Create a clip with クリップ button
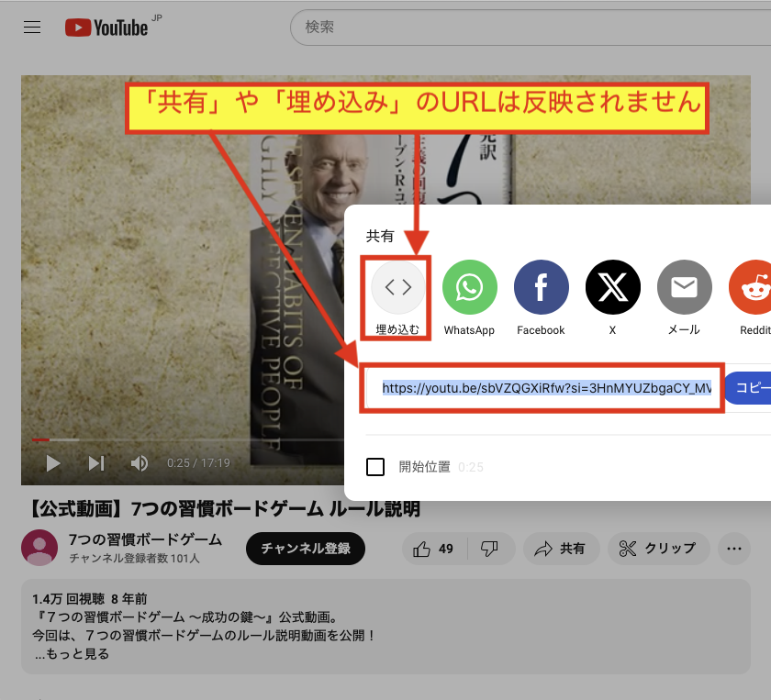The height and width of the screenshot is (700, 771). click(658, 549)
